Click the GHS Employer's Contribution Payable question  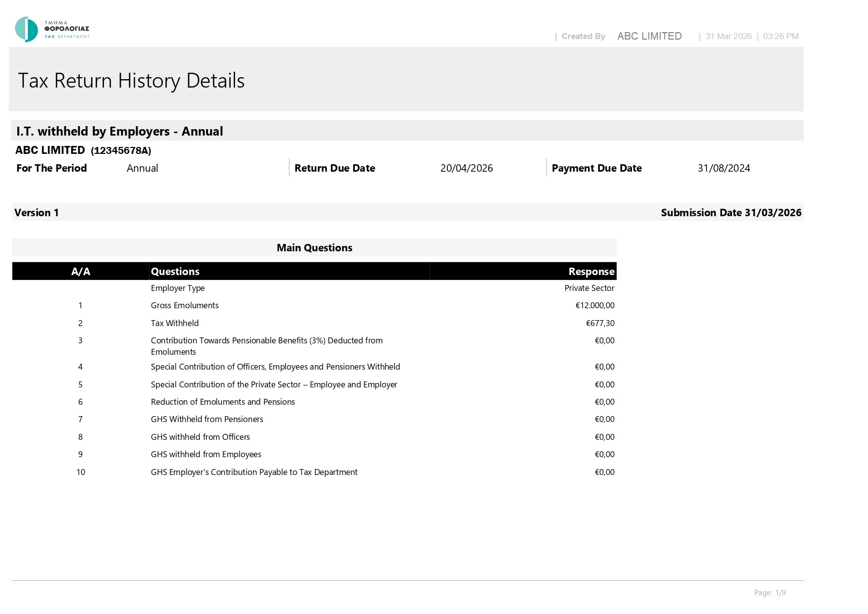point(254,472)
